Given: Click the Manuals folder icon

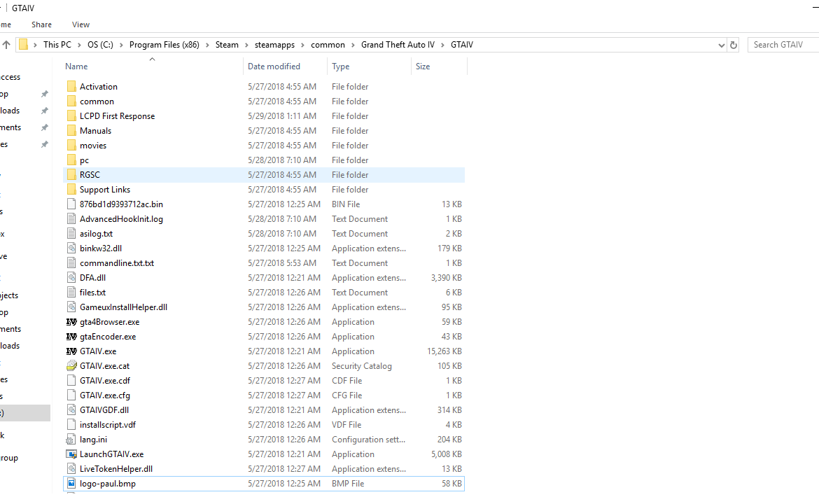Looking at the screenshot, I should 71,131.
